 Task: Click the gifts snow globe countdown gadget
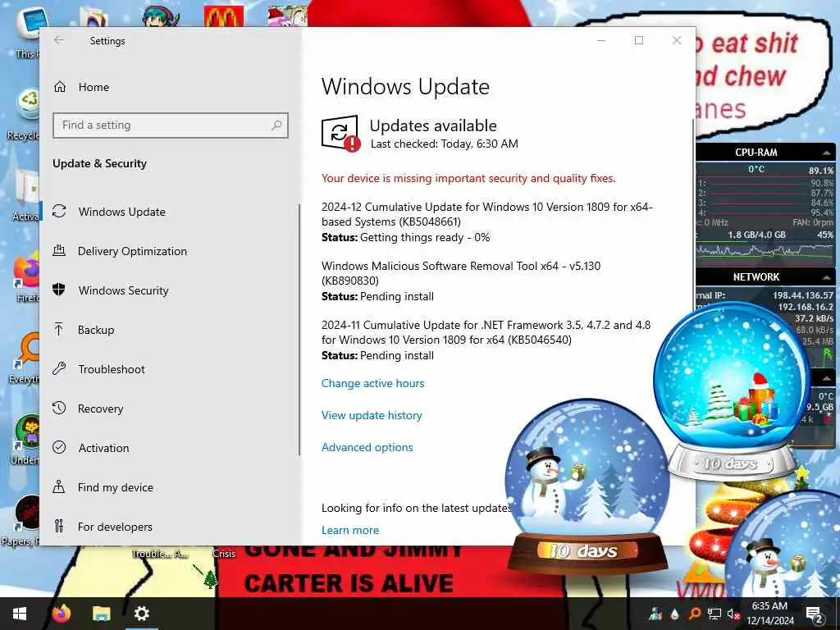732,391
